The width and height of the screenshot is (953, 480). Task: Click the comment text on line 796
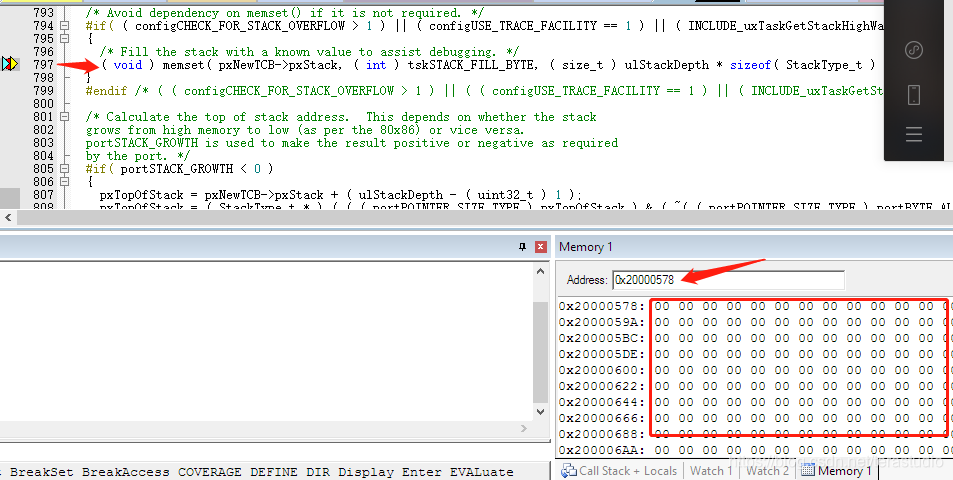coord(309,52)
